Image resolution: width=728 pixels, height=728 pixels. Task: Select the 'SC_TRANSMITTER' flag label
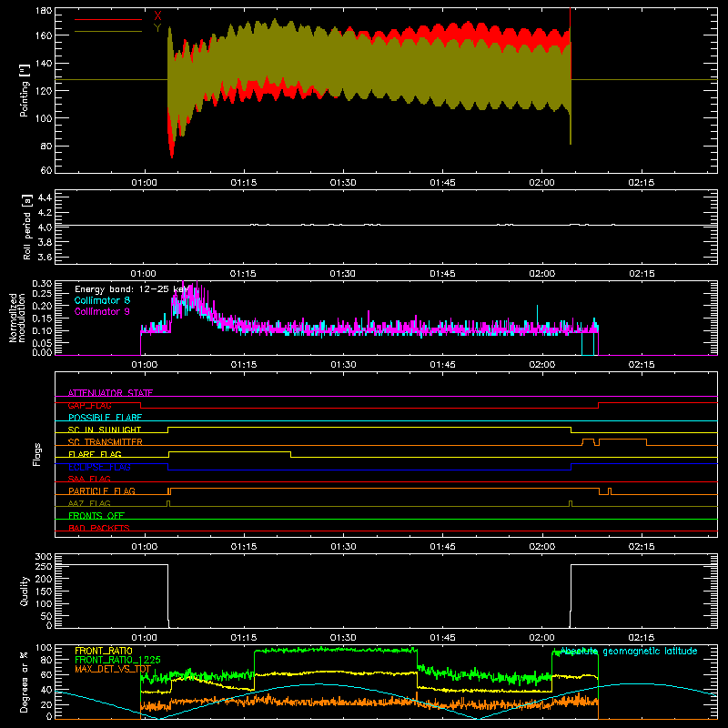[x=105, y=441]
